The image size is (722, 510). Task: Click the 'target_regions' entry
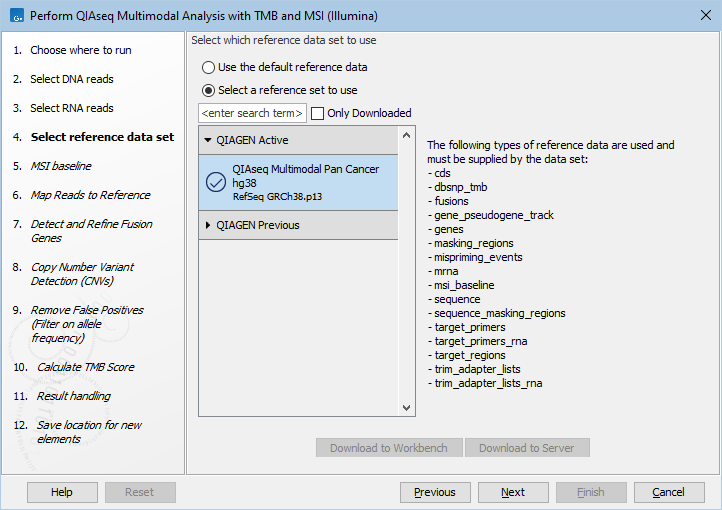click(x=470, y=355)
